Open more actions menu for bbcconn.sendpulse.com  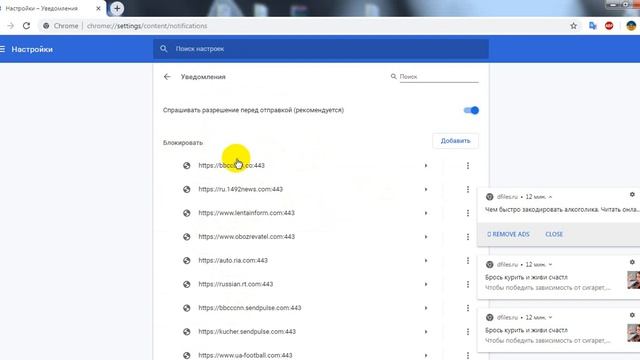point(468,308)
